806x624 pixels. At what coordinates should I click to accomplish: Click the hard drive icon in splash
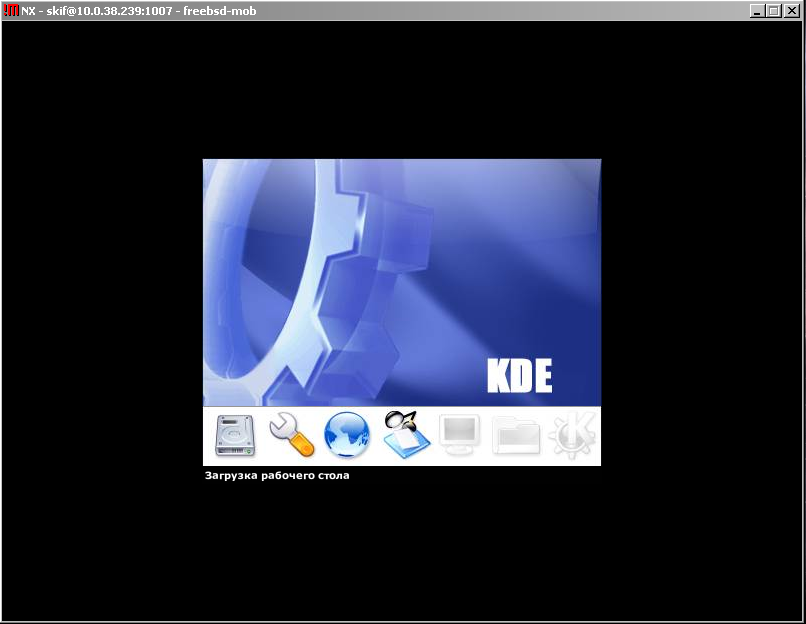[236, 436]
